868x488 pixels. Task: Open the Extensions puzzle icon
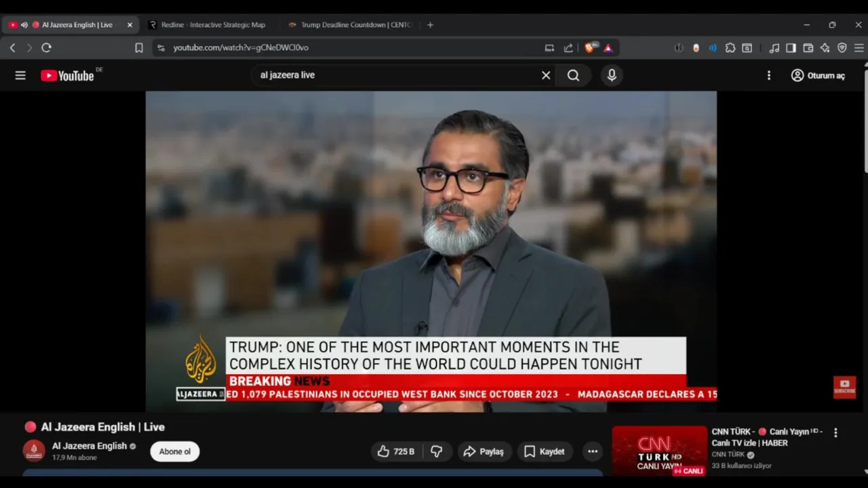730,47
